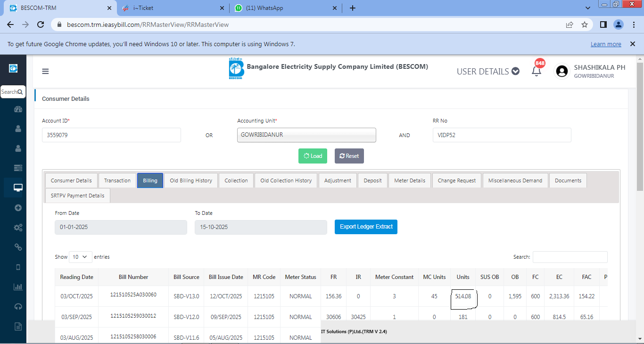This screenshot has height=344, width=644.
Task: Click the Export Ledger Extract button
Action: pos(366,227)
